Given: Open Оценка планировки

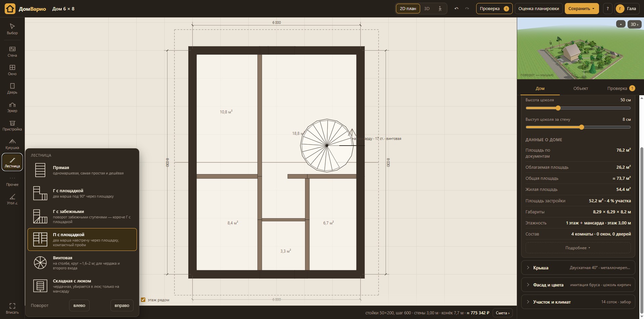Looking at the screenshot, I should click(538, 9).
